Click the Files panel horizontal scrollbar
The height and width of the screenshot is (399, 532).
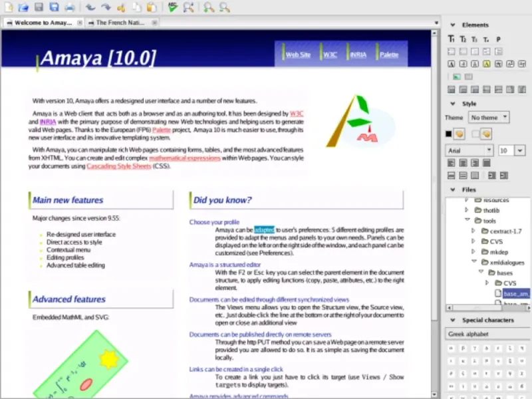(x=488, y=308)
